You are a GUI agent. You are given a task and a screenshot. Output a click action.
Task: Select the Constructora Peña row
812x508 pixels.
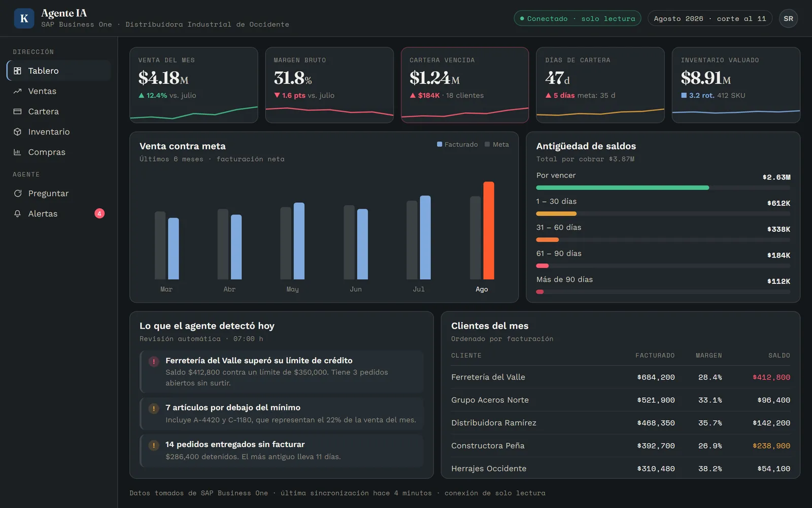click(621, 446)
